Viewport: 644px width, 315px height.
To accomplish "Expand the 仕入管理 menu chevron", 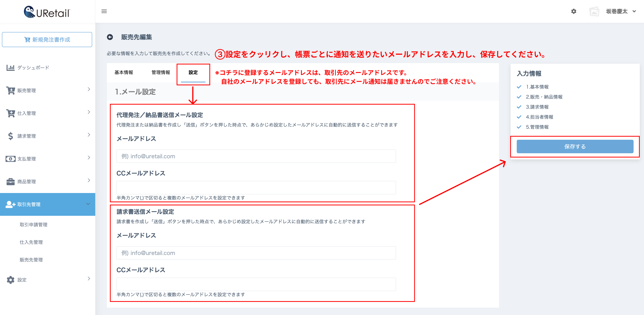I will tap(89, 112).
